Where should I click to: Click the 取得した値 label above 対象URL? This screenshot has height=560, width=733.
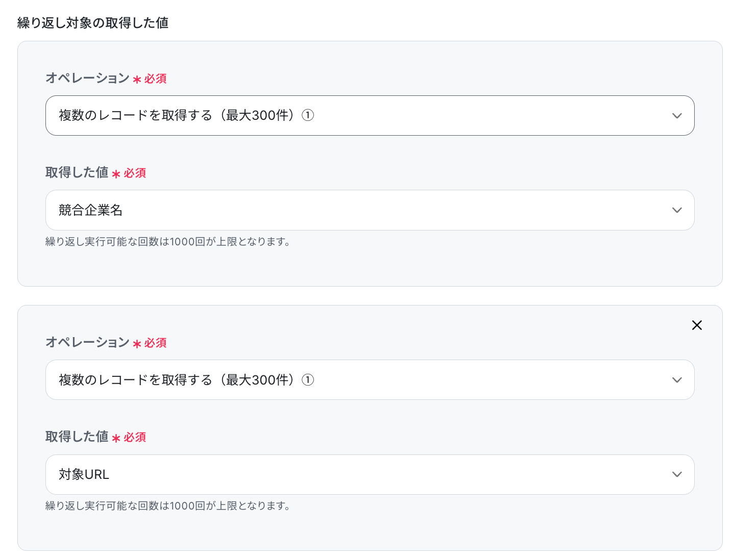77,437
